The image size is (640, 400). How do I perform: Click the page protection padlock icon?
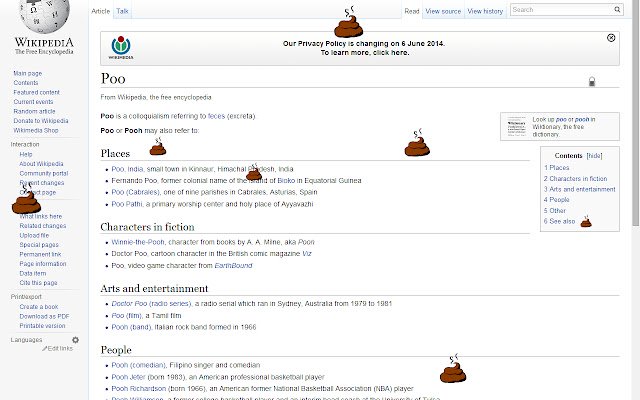click(592, 82)
